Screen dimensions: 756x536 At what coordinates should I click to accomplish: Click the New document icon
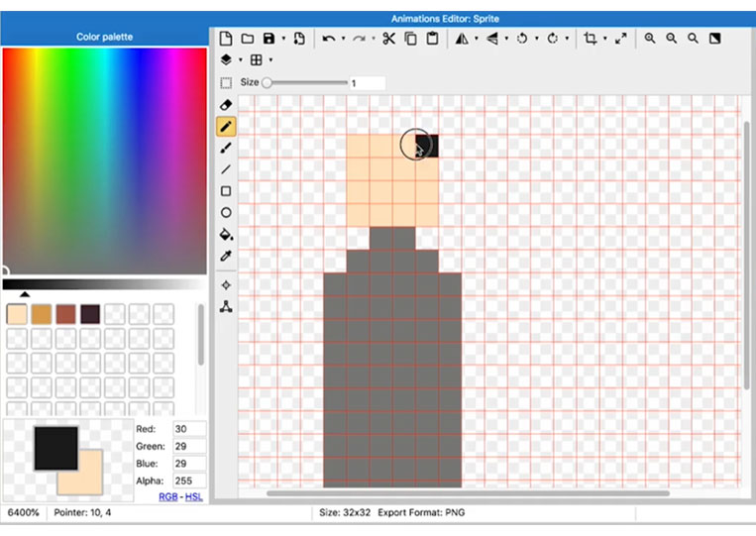(226, 39)
